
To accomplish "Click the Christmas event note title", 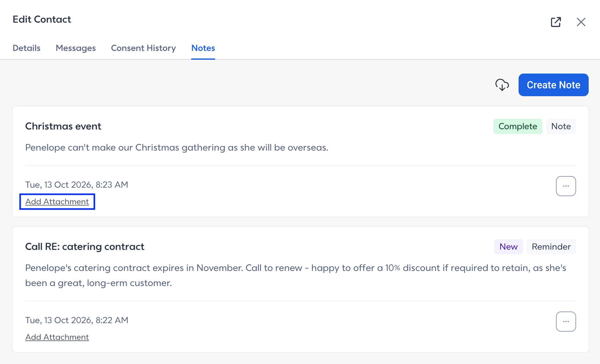I will point(63,126).
